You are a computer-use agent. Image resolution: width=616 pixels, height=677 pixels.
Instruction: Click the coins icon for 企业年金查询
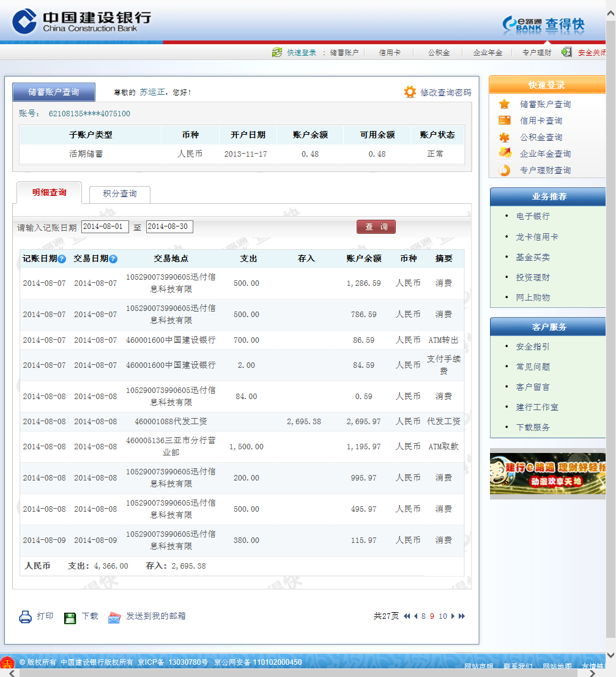(505, 153)
